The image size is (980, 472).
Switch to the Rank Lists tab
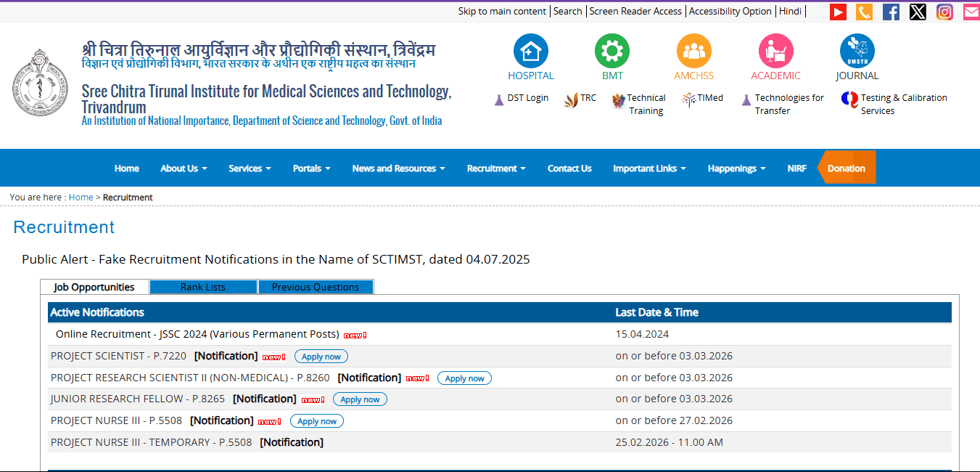click(202, 286)
